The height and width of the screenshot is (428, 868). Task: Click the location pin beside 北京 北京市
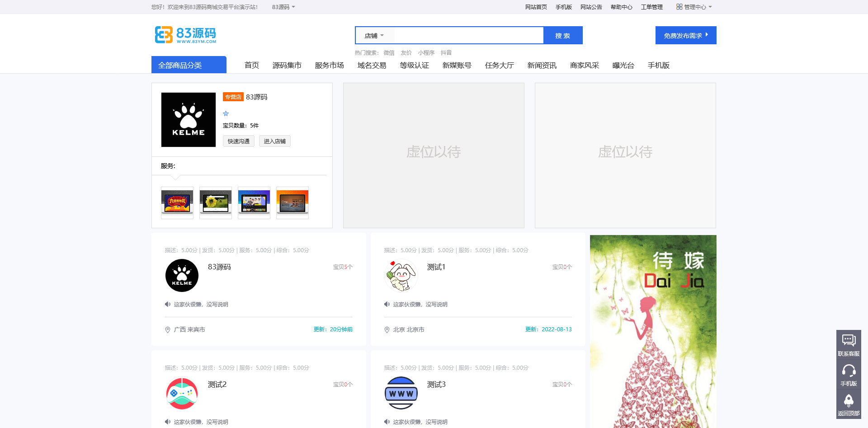coord(387,330)
